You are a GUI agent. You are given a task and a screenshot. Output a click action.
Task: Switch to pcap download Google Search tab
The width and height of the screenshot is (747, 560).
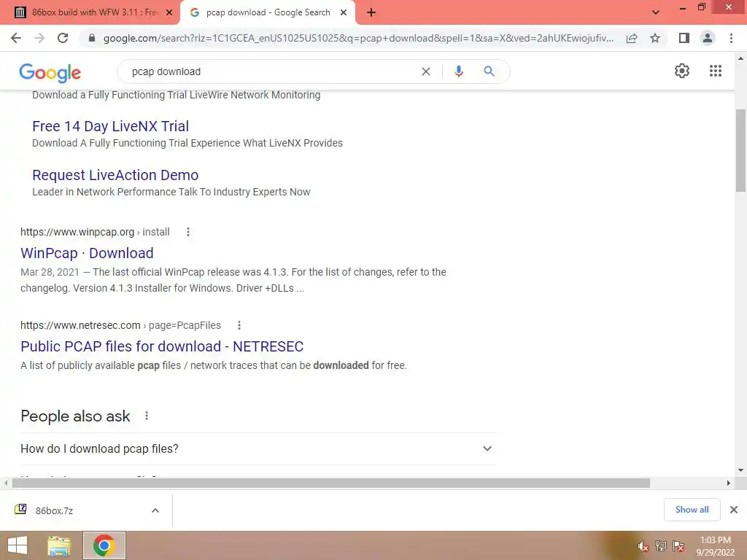click(268, 12)
